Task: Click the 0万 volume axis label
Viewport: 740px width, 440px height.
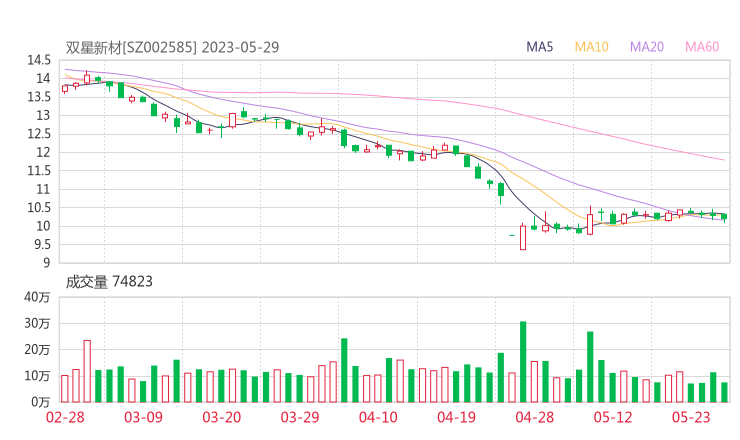Action: 41,402
